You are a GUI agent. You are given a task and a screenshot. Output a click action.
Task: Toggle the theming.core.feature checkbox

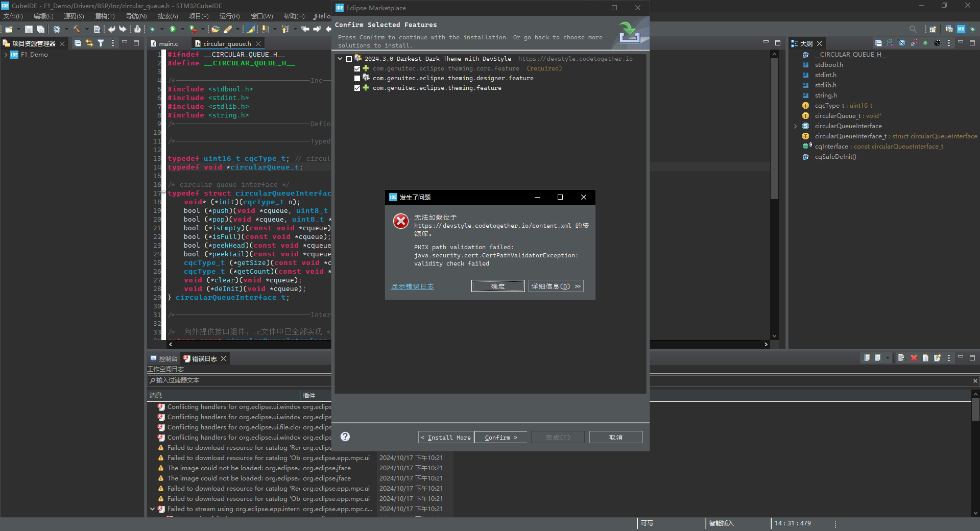(x=357, y=68)
